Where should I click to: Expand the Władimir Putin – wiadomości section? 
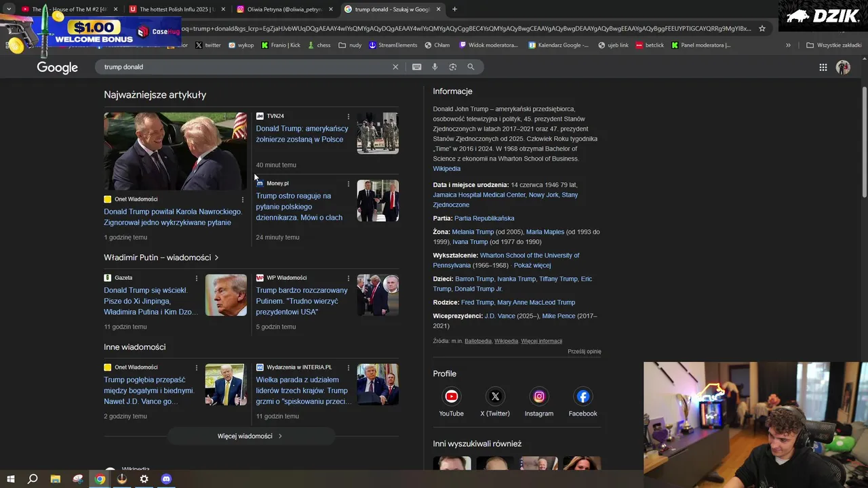click(x=161, y=258)
